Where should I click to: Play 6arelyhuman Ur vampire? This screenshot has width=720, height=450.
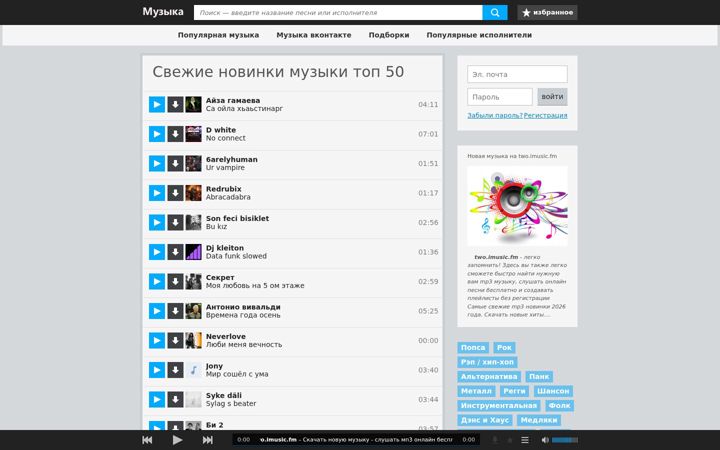[x=157, y=163]
